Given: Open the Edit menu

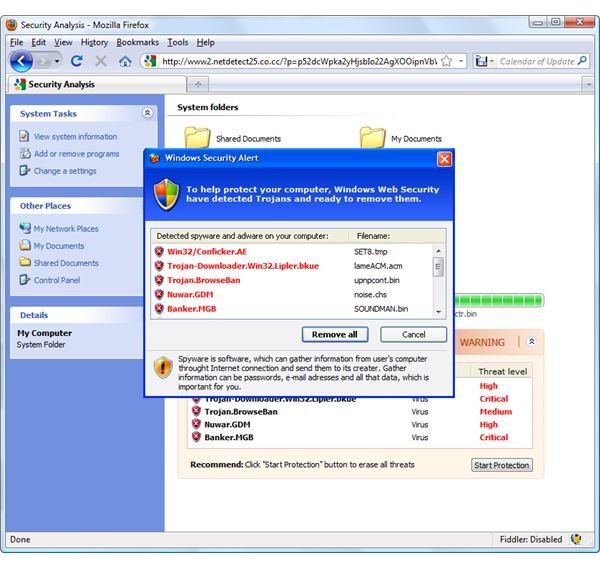Looking at the screenshot, I should pos(38,42).
